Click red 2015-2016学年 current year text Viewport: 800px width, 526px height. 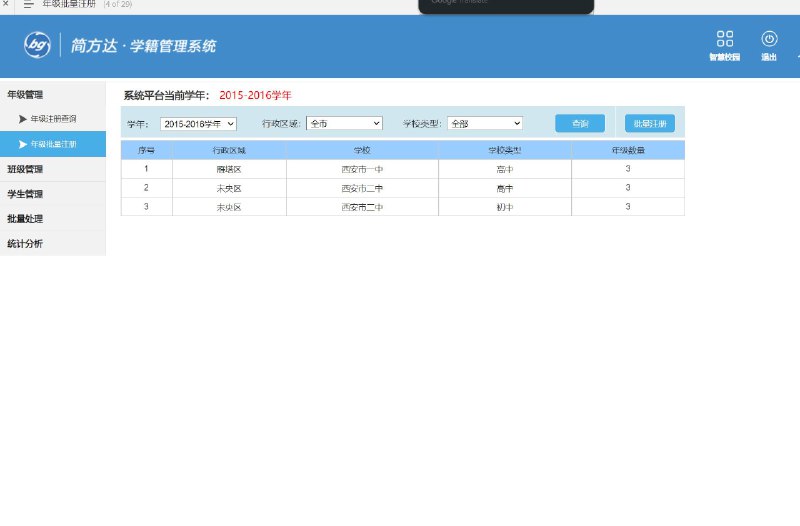click(x=255, y=95)
